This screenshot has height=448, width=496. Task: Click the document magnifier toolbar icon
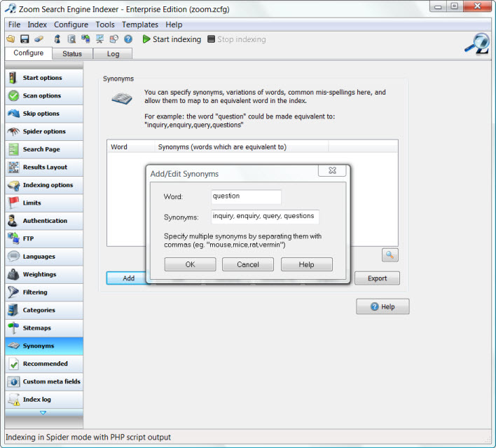click(x=71, y=39)
